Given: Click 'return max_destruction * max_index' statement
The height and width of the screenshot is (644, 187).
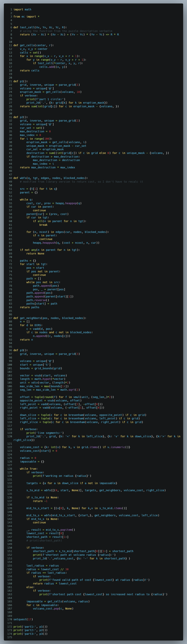Looking at the screenshot, I should tap(47, 167).
